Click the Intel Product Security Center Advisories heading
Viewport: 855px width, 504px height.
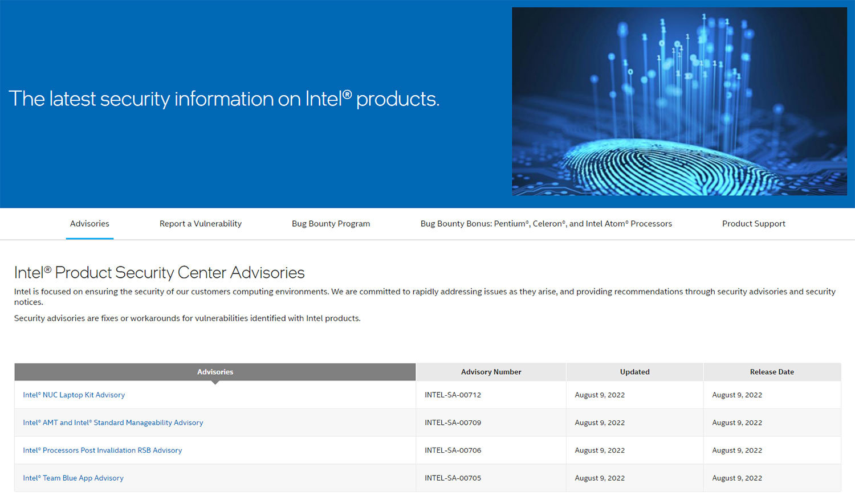pos(160,273)
